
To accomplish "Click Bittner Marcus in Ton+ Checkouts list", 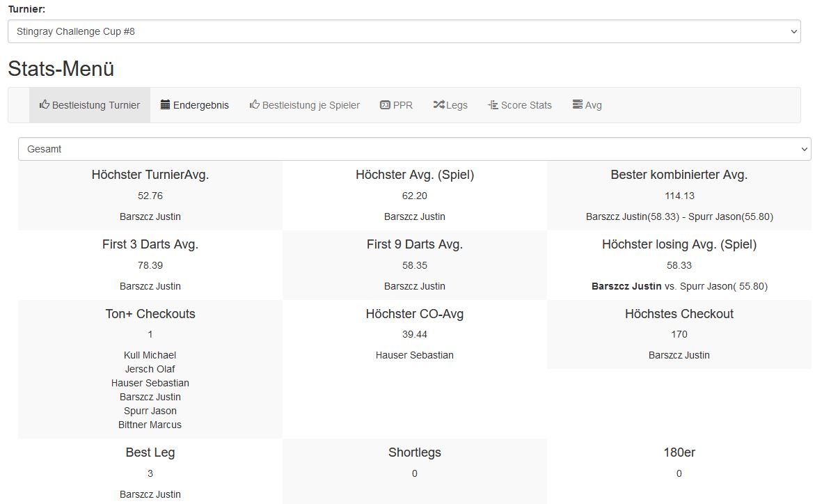I will point(150,425).
